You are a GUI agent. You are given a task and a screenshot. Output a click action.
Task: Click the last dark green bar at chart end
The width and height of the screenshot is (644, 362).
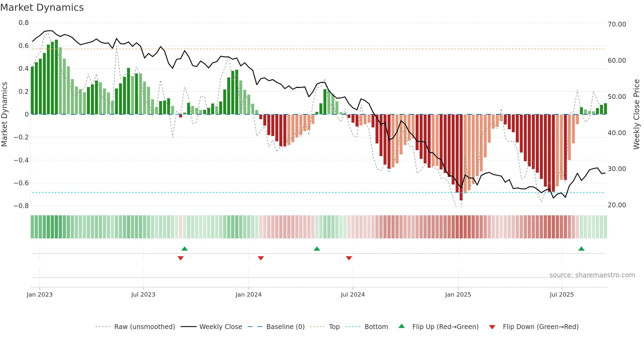click(605, 109)
